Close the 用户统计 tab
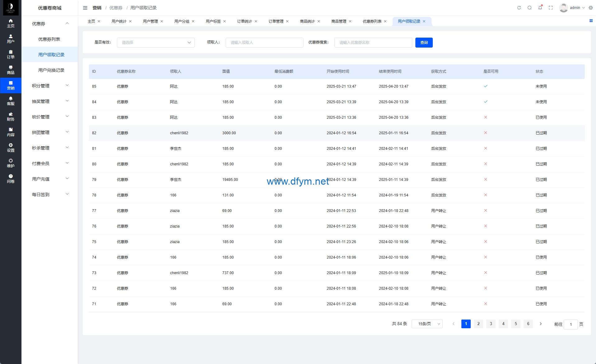Image resolution: width=596 pixels, height=364 pixels. (130, 21)
